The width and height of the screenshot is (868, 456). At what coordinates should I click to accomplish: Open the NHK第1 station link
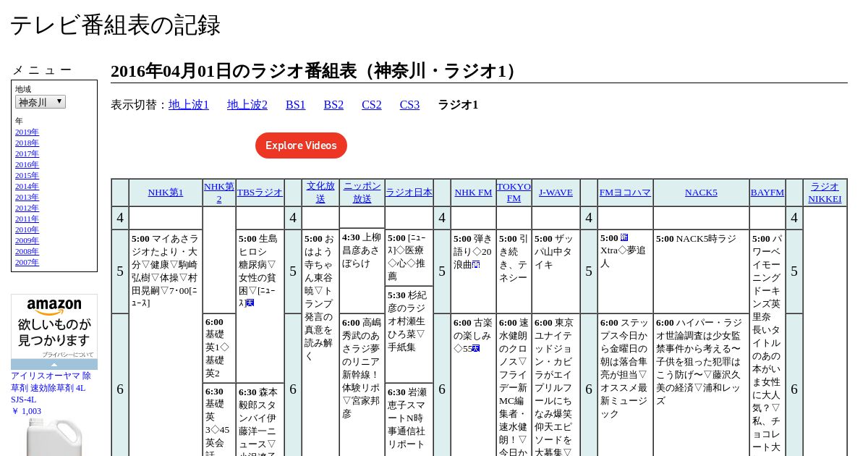coord(166,193)
